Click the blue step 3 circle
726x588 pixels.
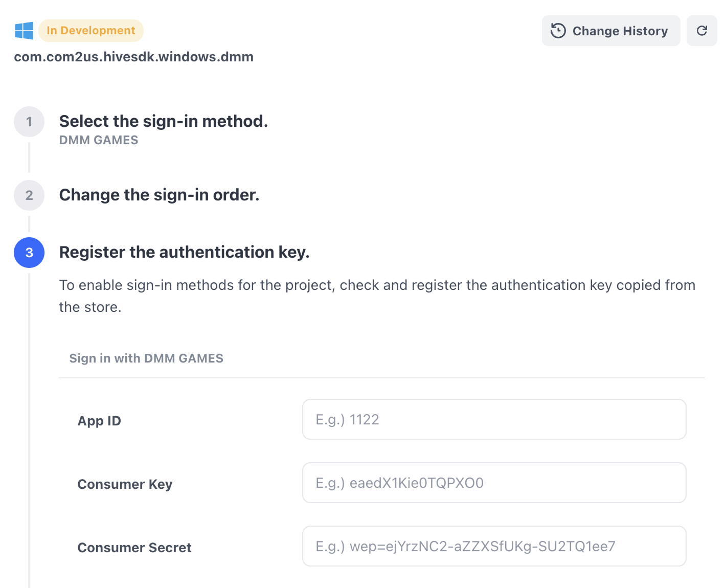click(29, 253)
